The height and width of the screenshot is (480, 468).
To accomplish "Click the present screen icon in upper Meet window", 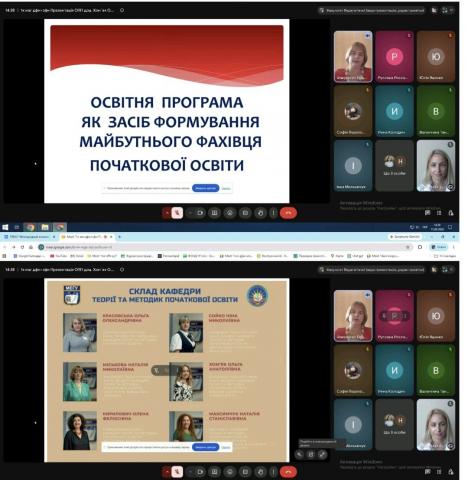I will coord(214,213).
